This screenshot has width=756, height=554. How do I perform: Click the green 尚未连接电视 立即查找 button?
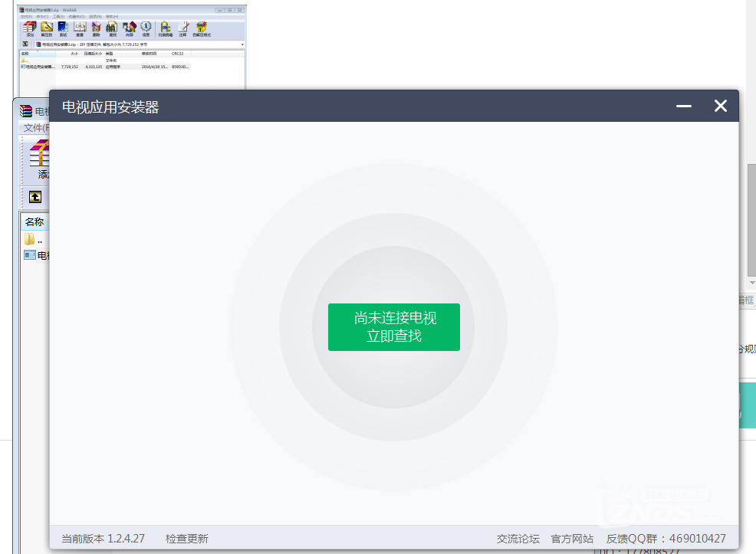(x=394, y=327)
